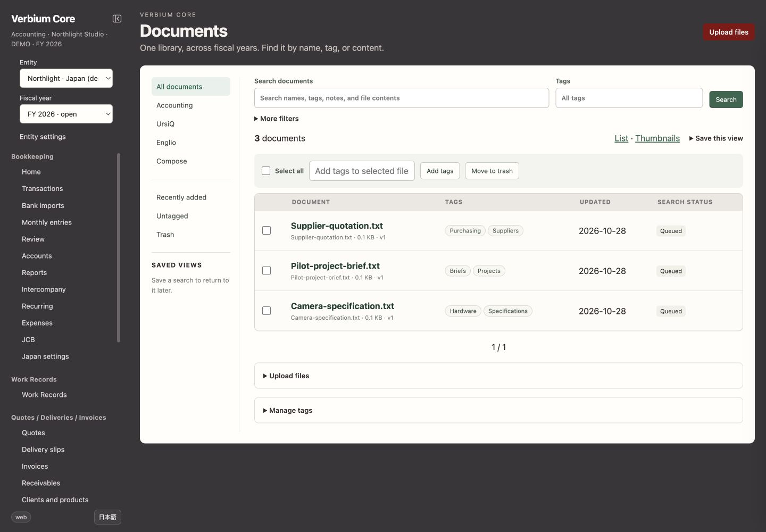
Task: Open Work Records page
Action: click(x=44, y=395)
